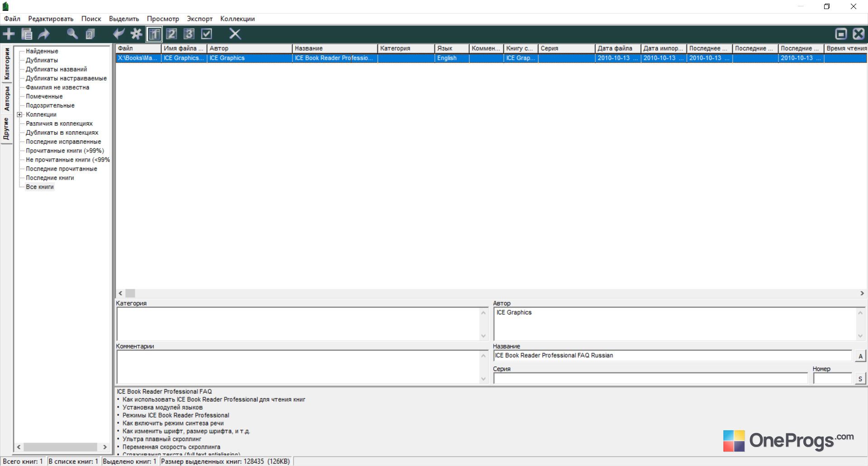Select Найденные in the tree
This screenshot has height=466, width=868.
point(42,51)
